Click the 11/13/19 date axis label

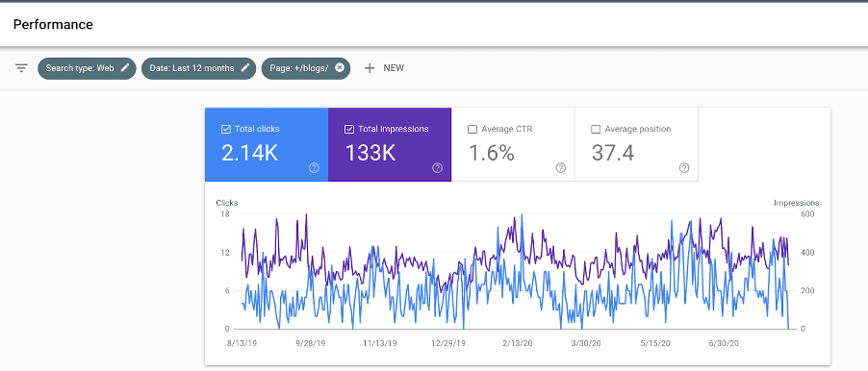coord(380,343)
